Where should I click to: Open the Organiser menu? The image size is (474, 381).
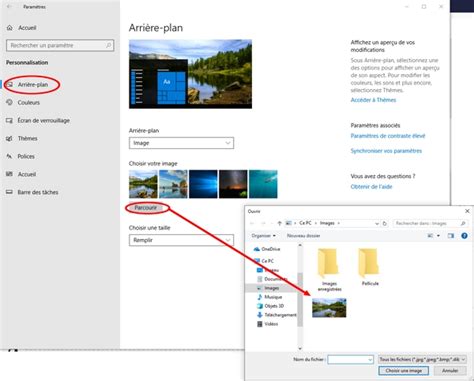pyautogui.click(x=263, y=236)
